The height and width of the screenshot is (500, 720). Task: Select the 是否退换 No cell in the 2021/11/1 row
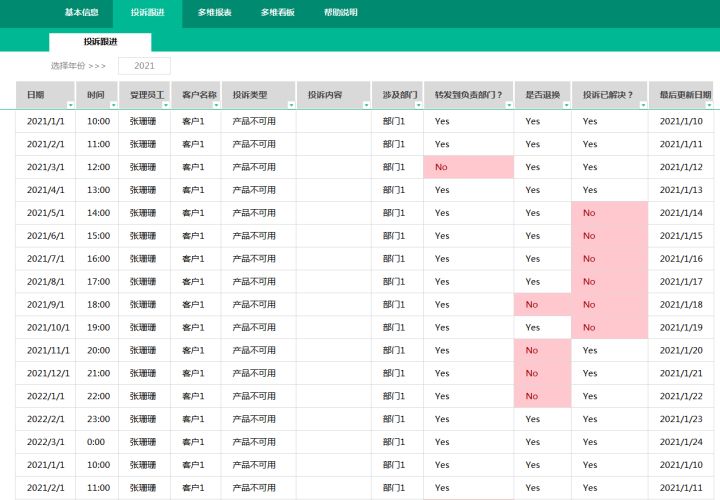pos(542,350)
